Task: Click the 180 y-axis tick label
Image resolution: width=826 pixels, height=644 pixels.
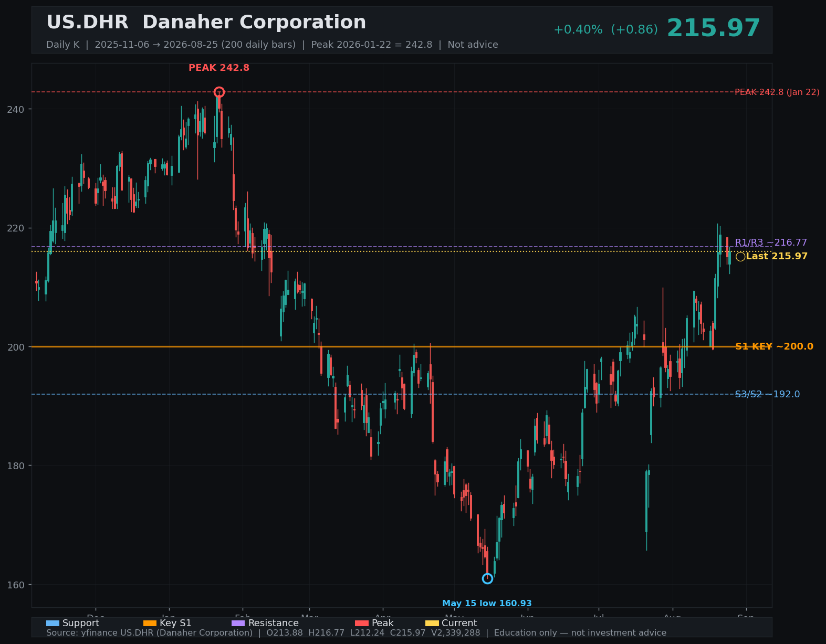Action: 16,466
